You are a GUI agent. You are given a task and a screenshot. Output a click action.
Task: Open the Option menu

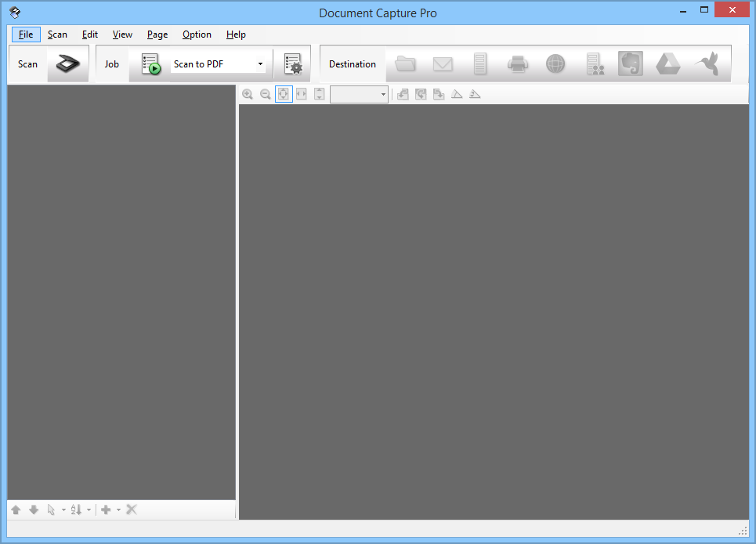(197, 34)
